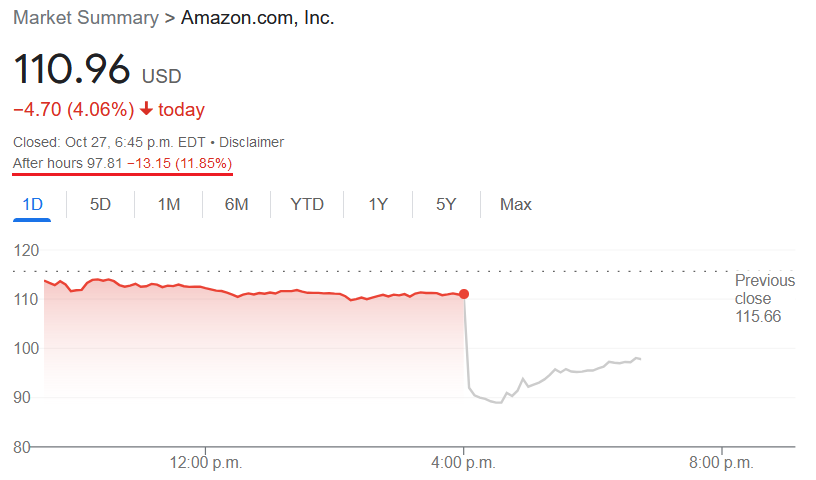Click the 4:00 p.m. axis label
The image size is (816, 480).
(x=464, y=462)
